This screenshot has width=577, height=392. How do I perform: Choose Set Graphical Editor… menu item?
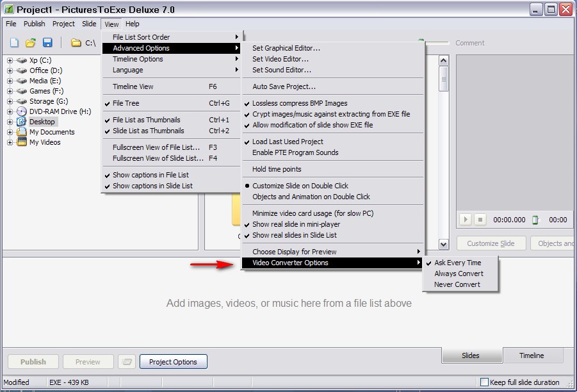click(332, 48)
